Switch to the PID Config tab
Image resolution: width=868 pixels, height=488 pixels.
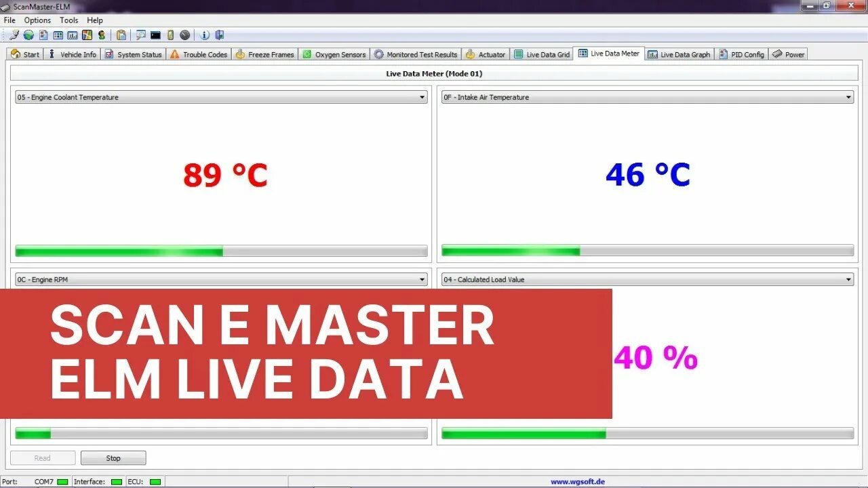pyautogui.click(x=742, y=54)
